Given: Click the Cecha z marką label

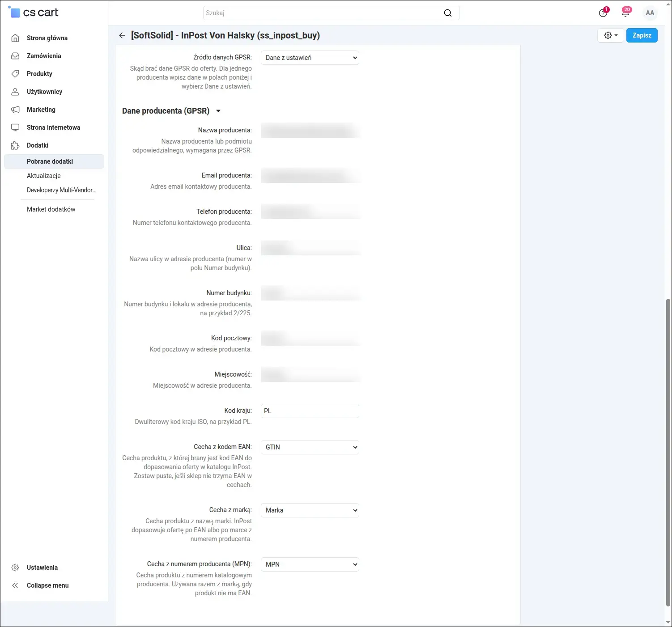Looking at the screenshot, I should [x=230, y=510].
